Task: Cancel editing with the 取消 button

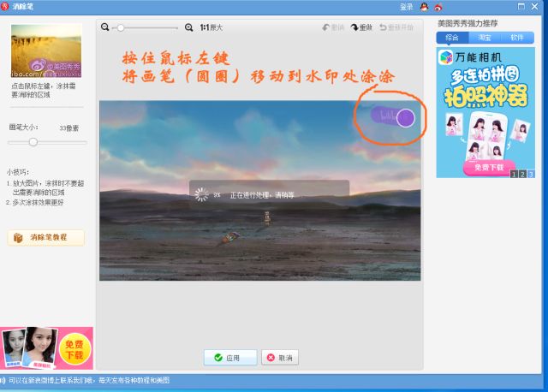Action: point(280,358)
